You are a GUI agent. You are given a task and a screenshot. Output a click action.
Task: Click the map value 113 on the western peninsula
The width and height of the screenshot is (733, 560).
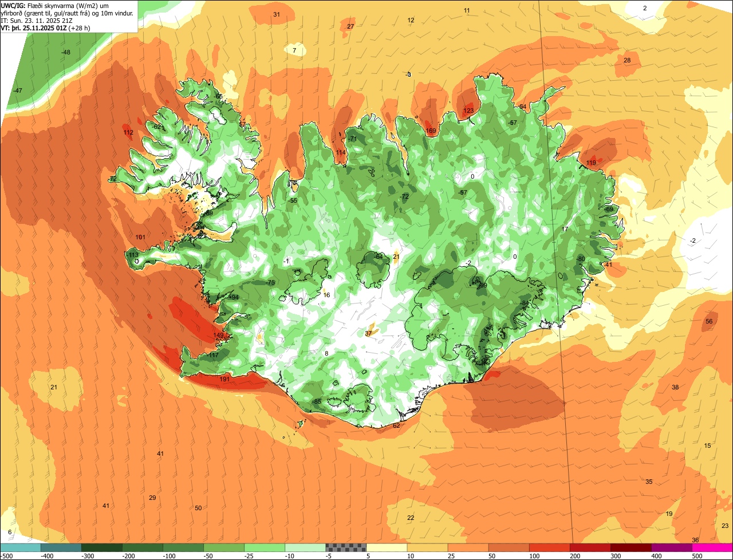point(133,255)
